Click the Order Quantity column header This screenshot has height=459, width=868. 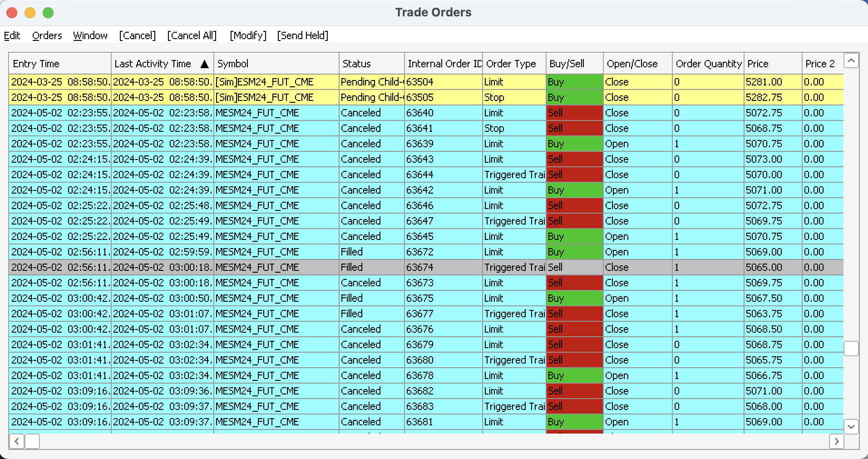pyautogui.click(x=708, y=64)
